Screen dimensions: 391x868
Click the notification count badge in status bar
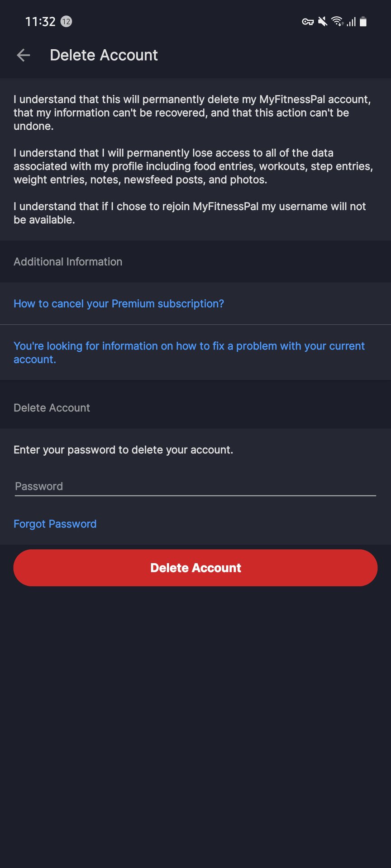(x=66, y=21)
